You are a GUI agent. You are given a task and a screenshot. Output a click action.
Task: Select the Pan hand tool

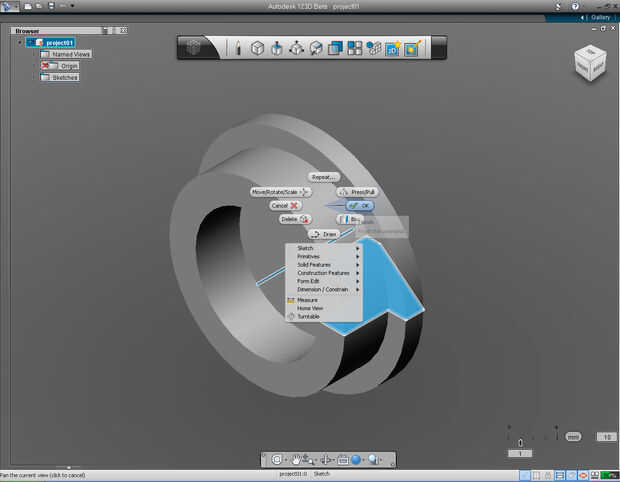(295, 459)
